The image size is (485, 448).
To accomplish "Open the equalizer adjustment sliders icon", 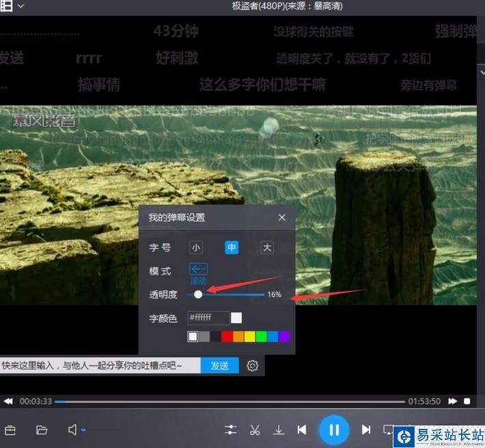I will [x=231, y=430].
